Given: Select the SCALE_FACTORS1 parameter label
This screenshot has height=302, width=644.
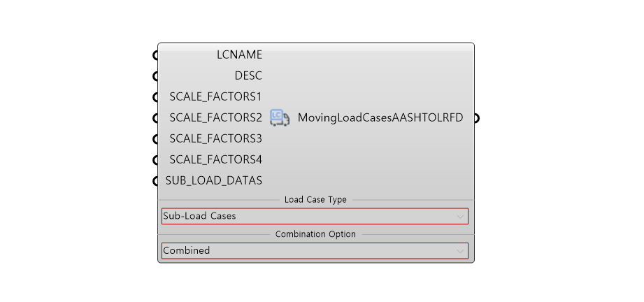Looking at the screenshot, I should pos(215,96).
